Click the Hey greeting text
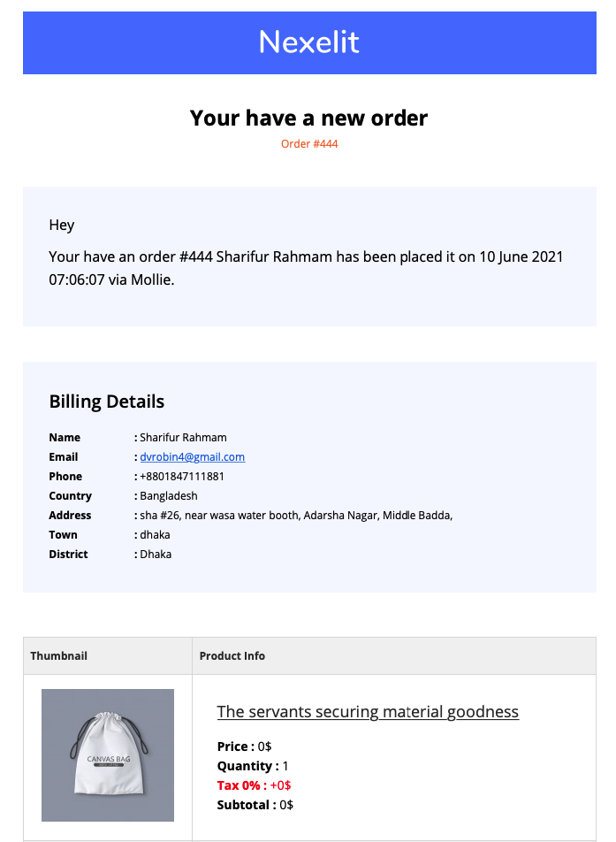The height and width of the screenshot is (842, 616). [x=62, y=225]
